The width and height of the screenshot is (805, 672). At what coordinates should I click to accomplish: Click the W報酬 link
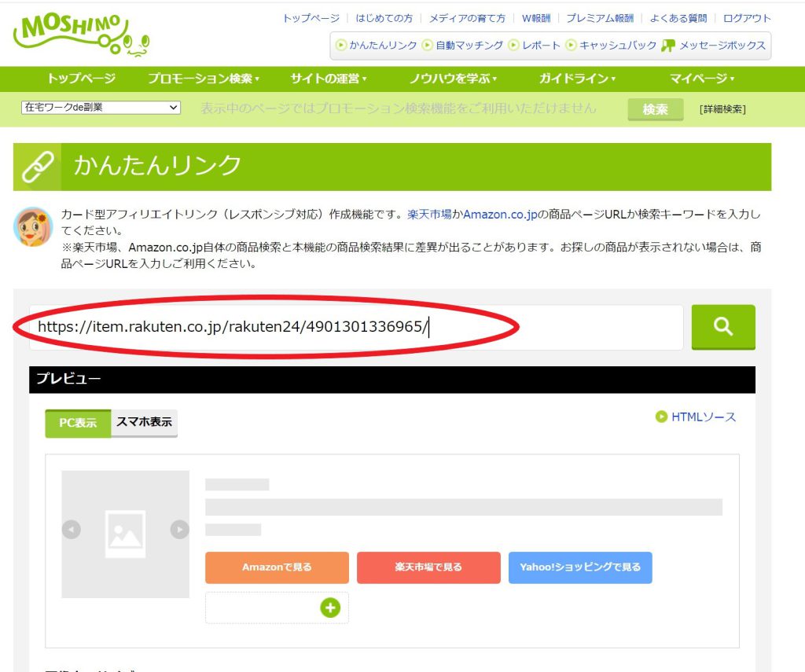(x=536, y=19)
